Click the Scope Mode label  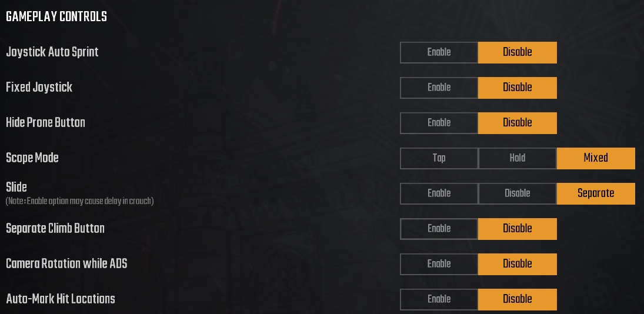32,158
